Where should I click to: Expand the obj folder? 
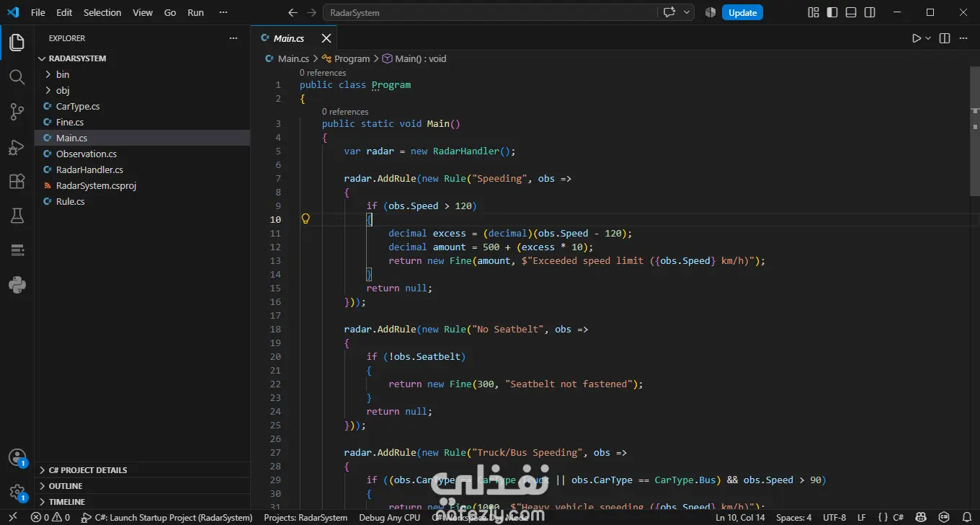point(143,90)
